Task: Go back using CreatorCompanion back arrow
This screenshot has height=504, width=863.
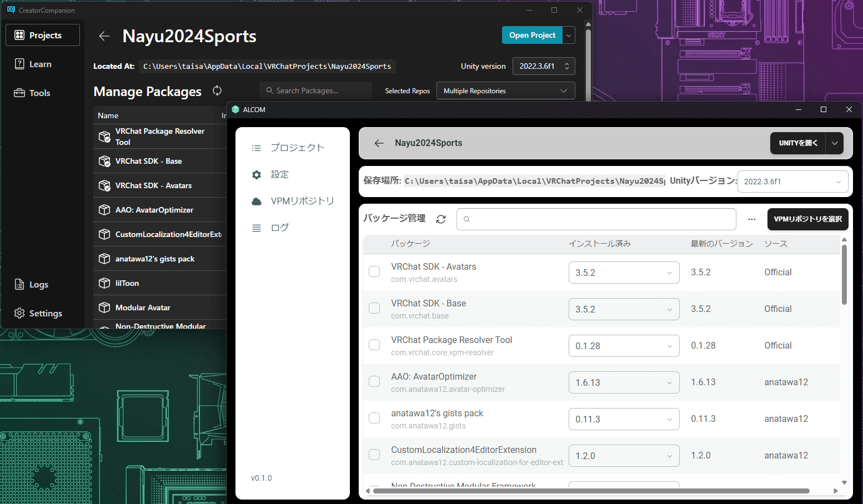Action: click(x=104, y=36)
